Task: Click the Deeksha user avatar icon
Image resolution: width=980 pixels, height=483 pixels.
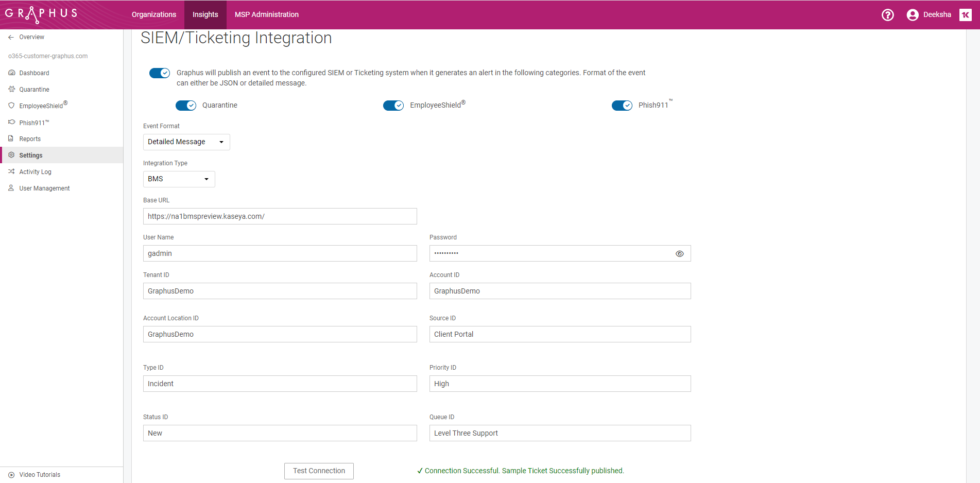Action: (x=912, y=14)
